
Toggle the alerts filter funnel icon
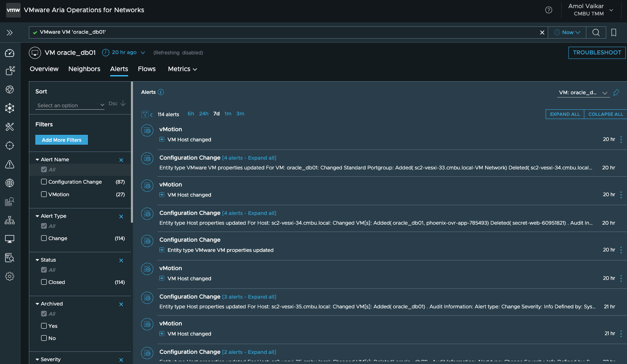pos(145,115)
